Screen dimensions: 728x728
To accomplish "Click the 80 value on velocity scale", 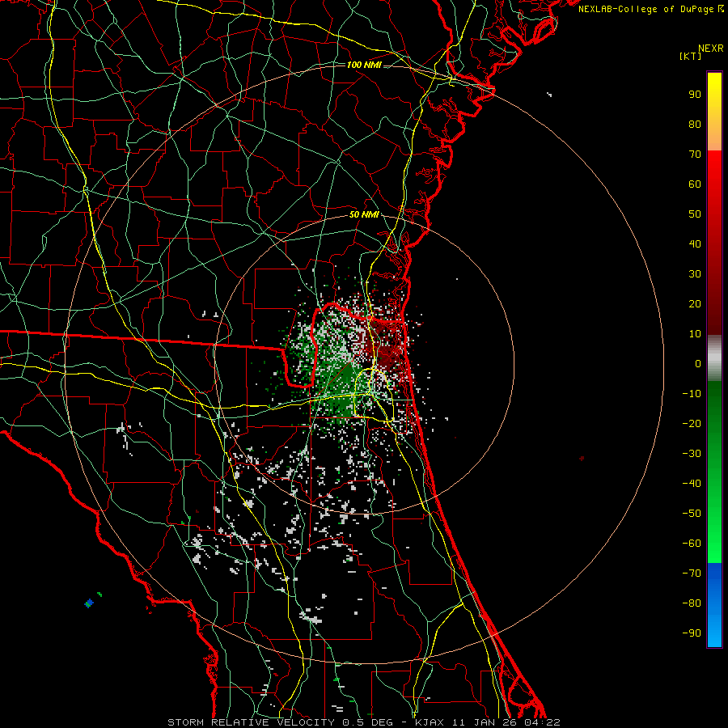I will 695,125.
